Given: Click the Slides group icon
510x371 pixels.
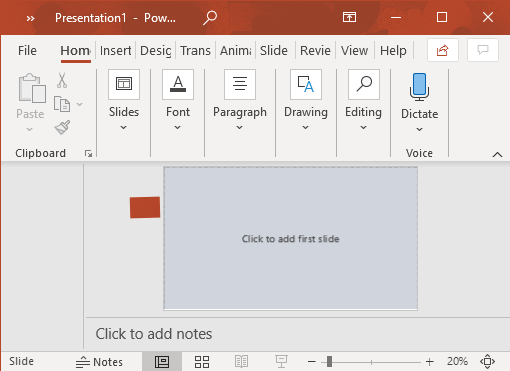Looking at the screenshot, I should pyautogui.click(x=124, y=84).
